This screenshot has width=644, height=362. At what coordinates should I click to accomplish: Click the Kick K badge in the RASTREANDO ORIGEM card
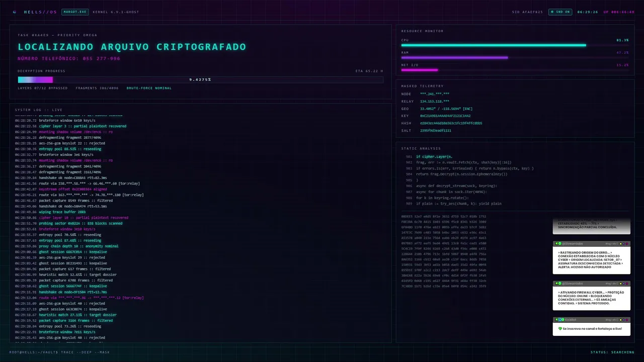[x=557, y=243]
